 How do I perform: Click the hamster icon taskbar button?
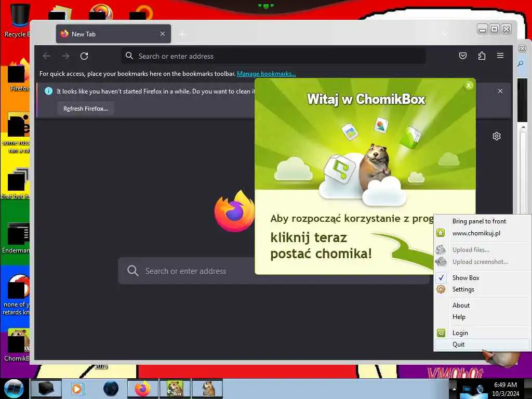point(207,389)
